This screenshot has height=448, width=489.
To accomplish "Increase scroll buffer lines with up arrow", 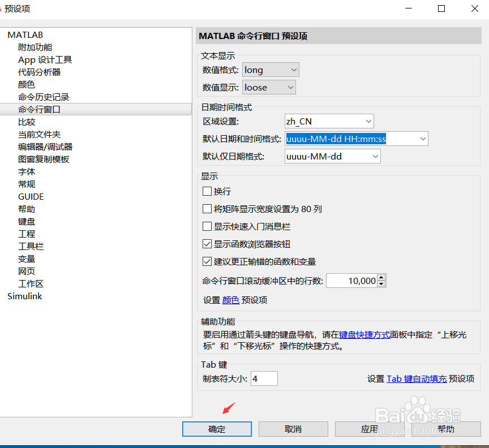I will coord(381,278).
